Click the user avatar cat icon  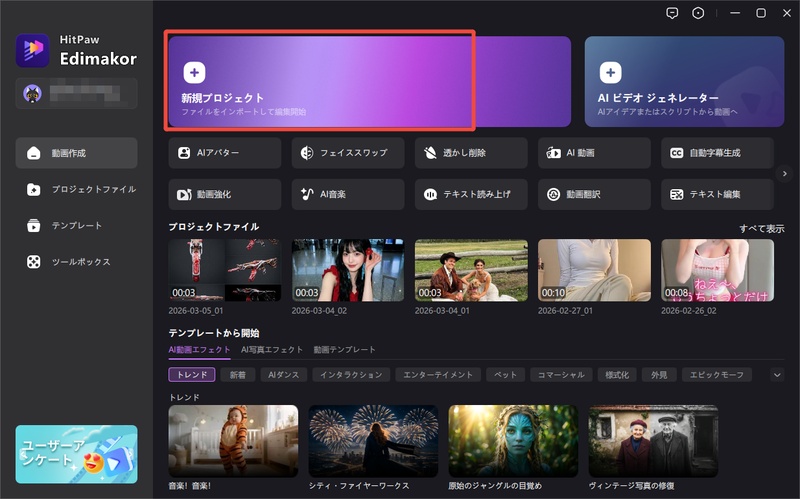point(32,94)
